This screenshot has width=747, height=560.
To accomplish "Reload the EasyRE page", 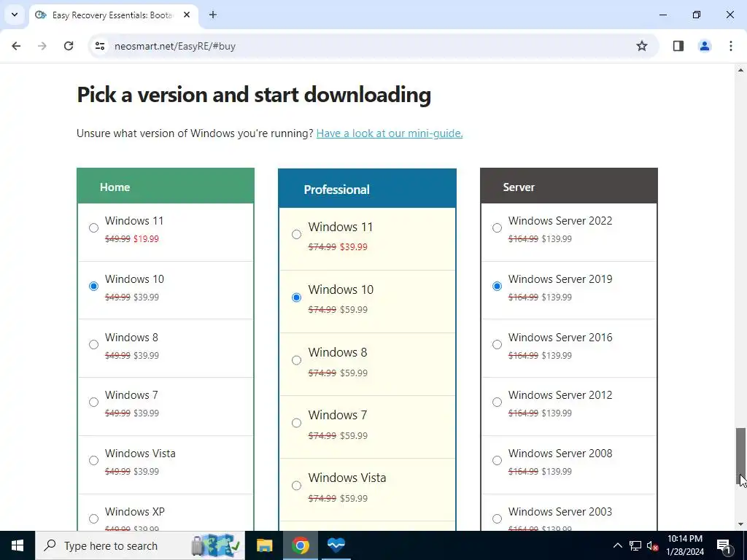I will tap(69, 46).
